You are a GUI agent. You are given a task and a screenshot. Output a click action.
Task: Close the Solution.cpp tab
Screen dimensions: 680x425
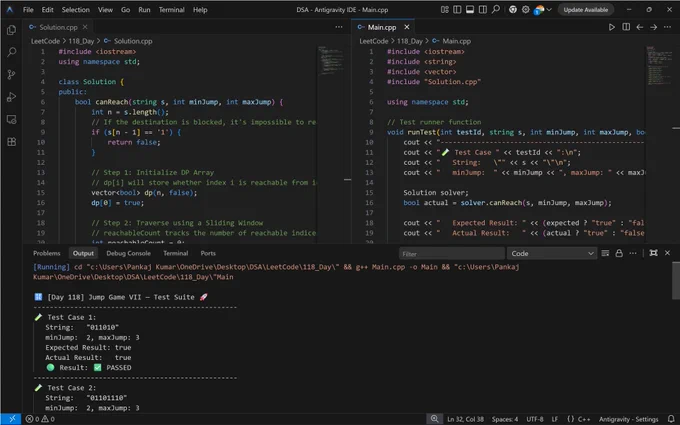click(85, 27)
